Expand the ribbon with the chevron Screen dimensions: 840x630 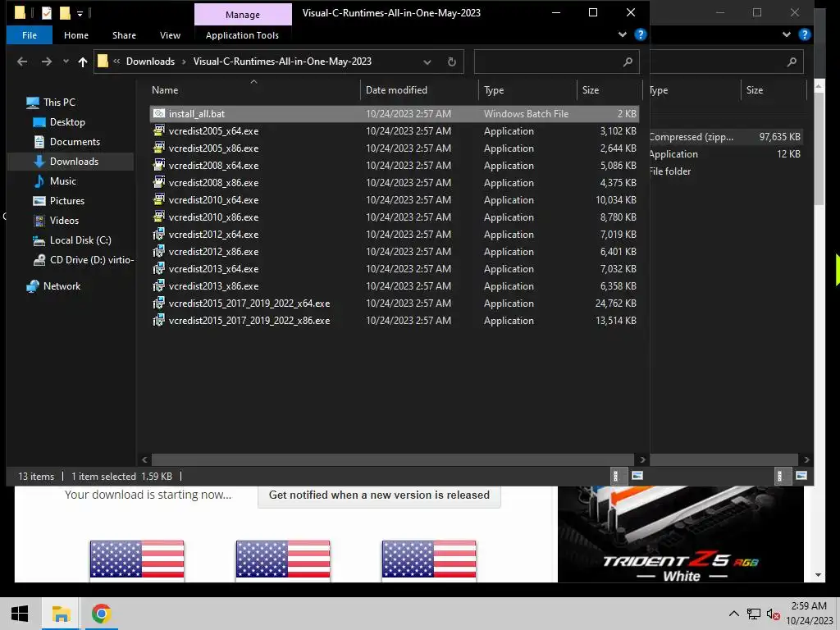tap(623, 34)
